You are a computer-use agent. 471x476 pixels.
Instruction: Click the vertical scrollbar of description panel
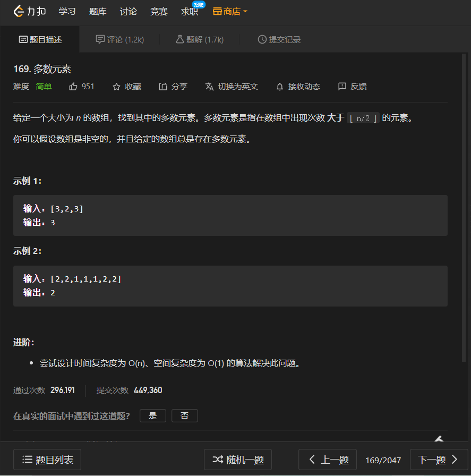tap(464, 208)
